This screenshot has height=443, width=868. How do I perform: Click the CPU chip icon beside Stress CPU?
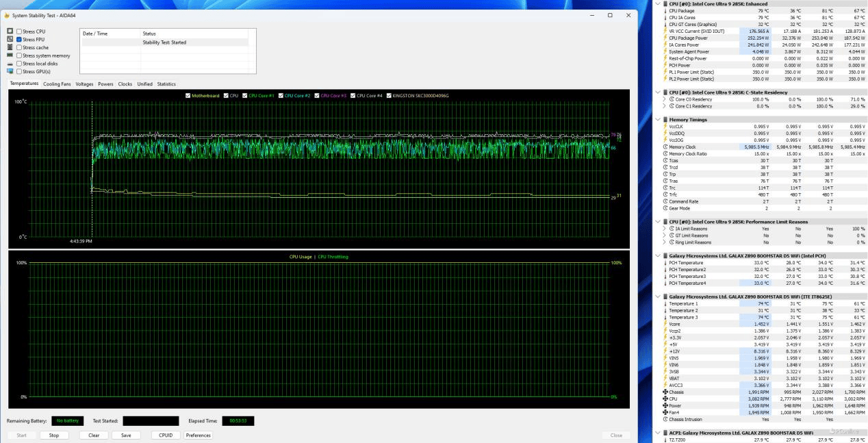click(x=10, y=31)
